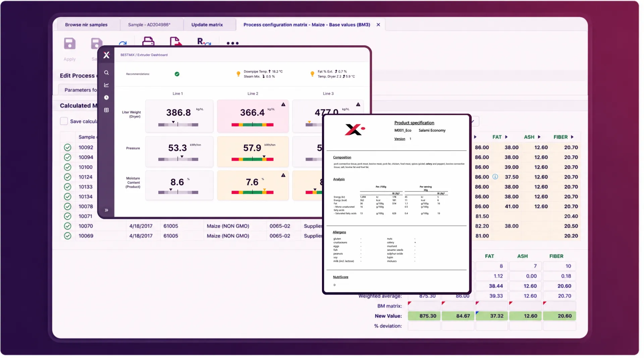
Task: Expand the ASH column header arrow
Action: point(539,137)
